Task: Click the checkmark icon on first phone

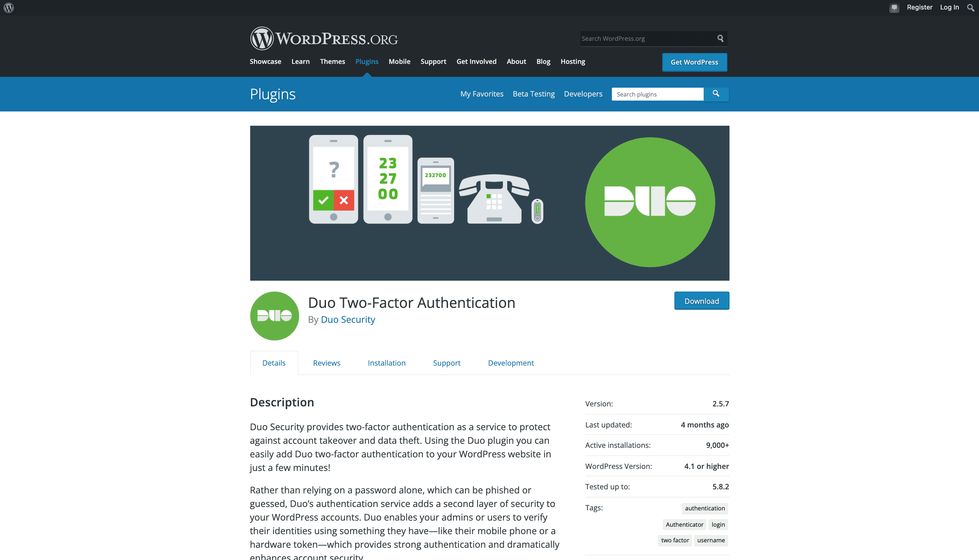Action: [323, 200]
